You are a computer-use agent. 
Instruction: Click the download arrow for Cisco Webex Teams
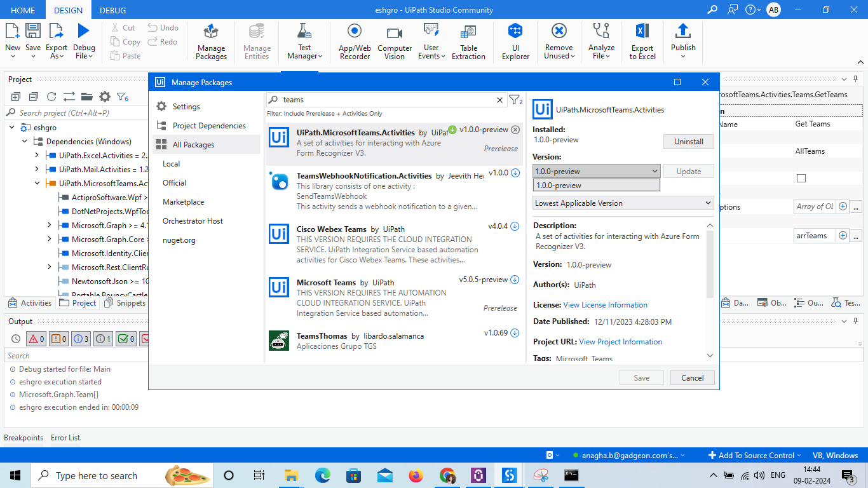pyautogui.click(x=515, y=226)
